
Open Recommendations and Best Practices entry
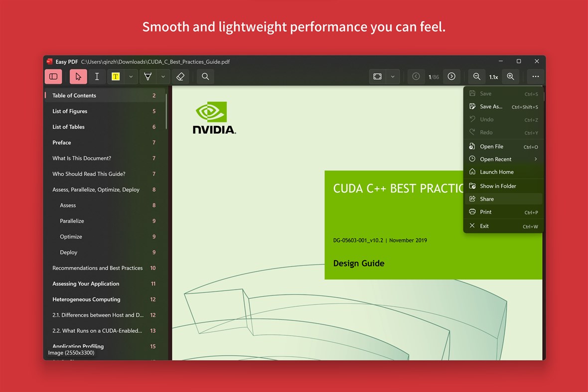coord(105,268)
